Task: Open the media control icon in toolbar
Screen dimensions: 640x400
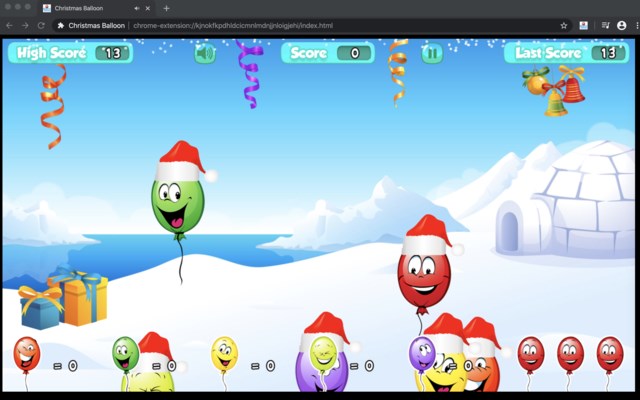Action: pos(605,25)
